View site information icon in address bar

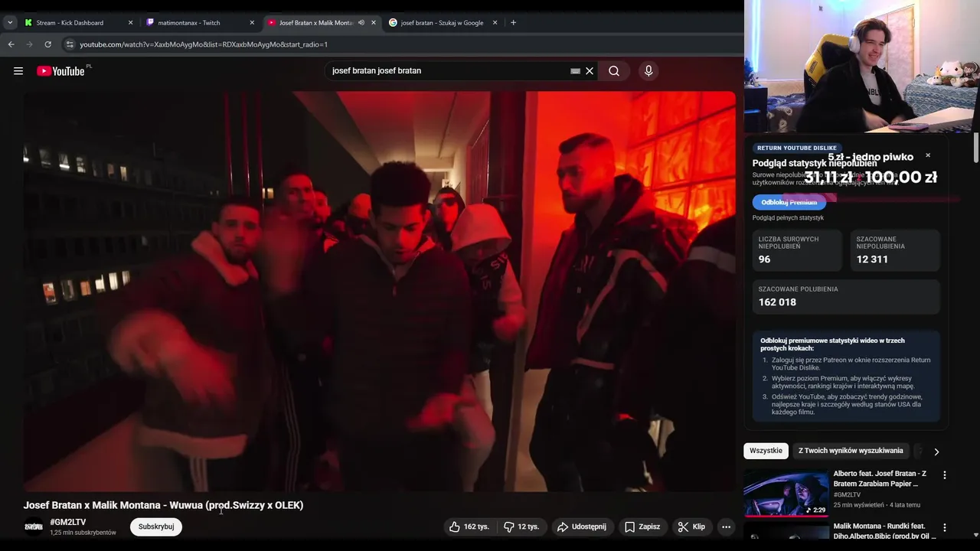point(70,44)
